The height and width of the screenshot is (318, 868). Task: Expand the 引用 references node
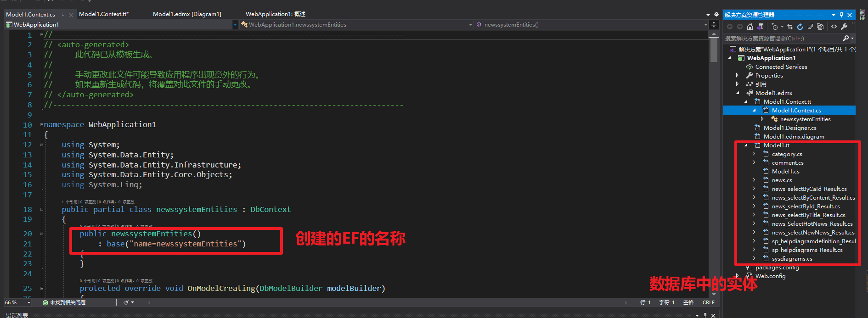click(x=738, y=84)
